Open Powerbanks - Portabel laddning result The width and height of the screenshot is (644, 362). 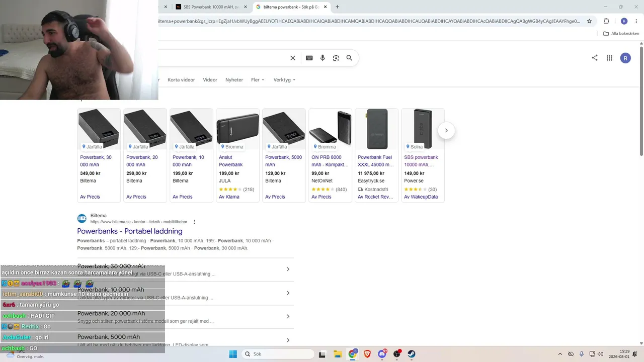pyautogui.click(x=130, y=231)
